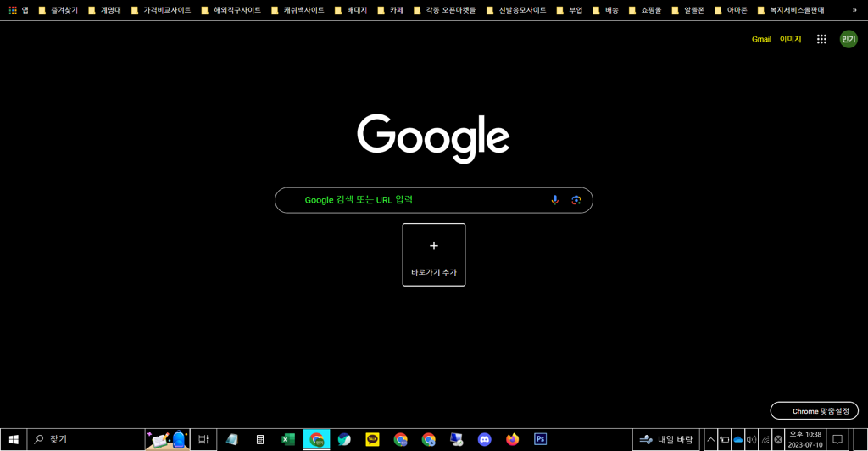Open Google Lens image search
Viewport: 868px width, 451px height.
(x=576, y=200)
